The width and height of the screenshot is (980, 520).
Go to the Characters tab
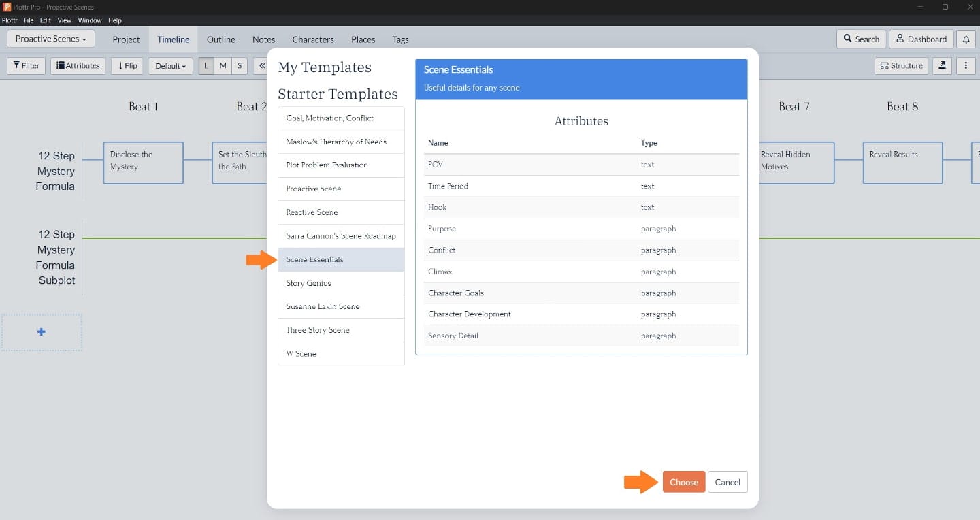[x=312, y=39]
